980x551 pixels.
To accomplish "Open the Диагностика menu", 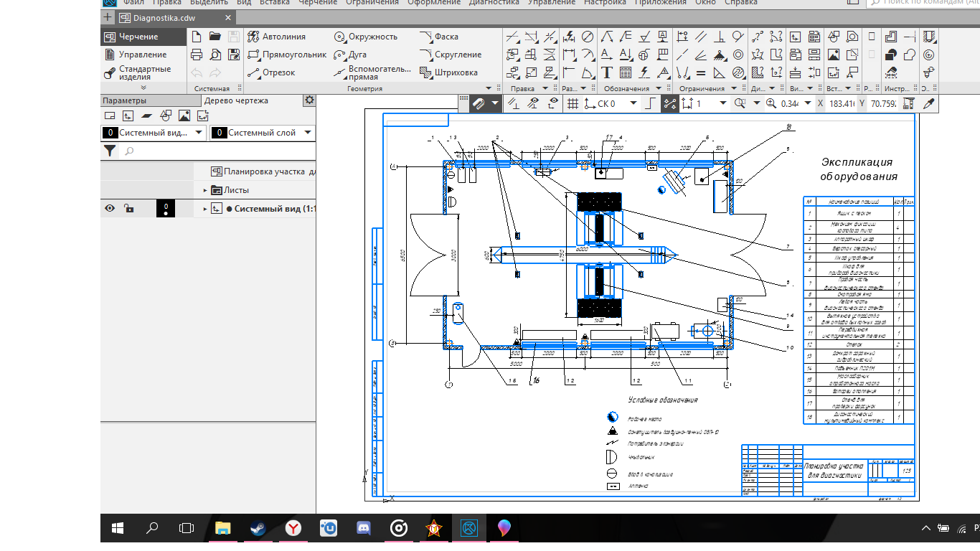I will (x=494, y=3).
